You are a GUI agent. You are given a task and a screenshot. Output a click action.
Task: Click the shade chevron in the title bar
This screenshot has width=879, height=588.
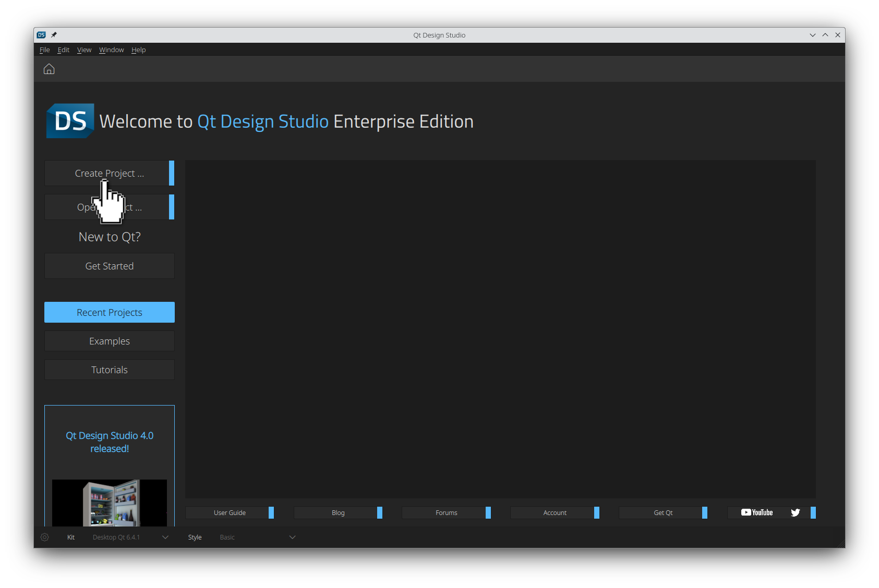[x=812, y=35]
